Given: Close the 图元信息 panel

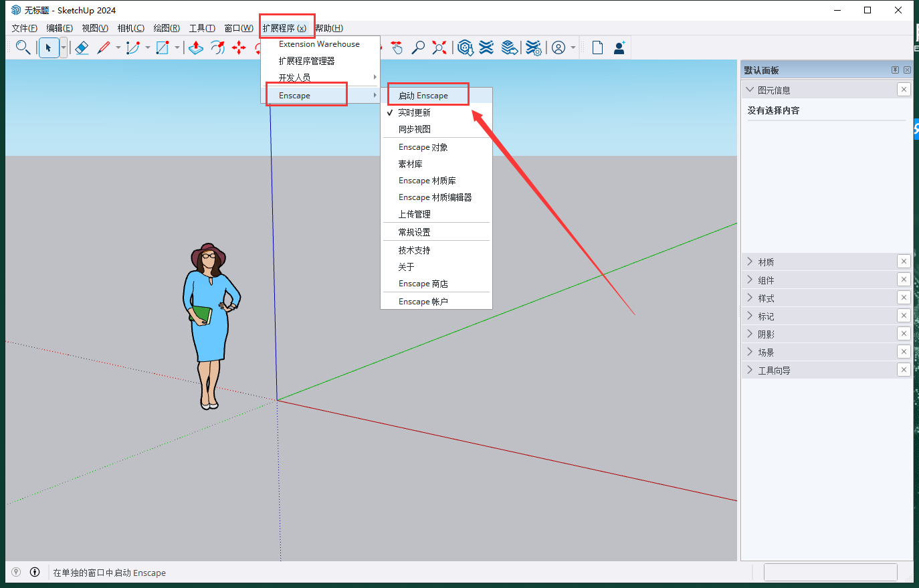Looking at the screenshot, I should pos(904,90).
